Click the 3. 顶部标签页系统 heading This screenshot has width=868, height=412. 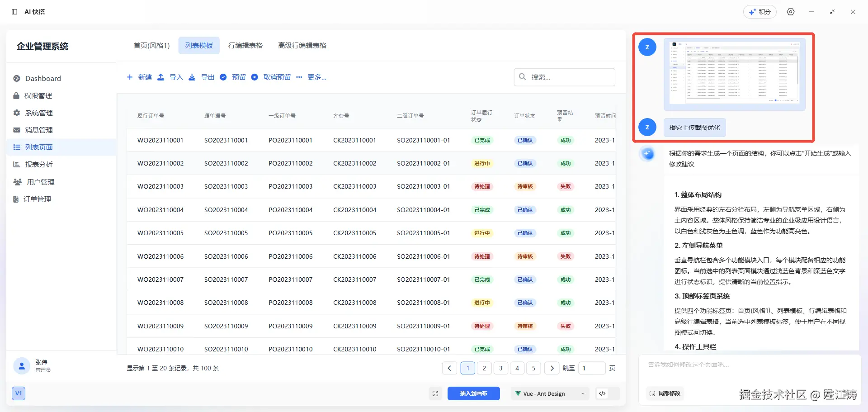[702, 296]
